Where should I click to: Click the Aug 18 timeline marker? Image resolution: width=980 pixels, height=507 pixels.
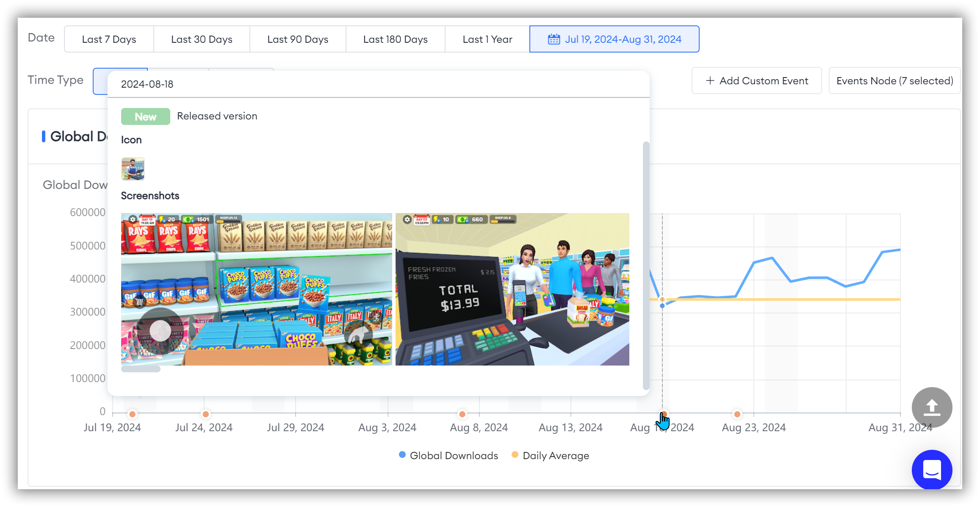click(x=663, y=413)
